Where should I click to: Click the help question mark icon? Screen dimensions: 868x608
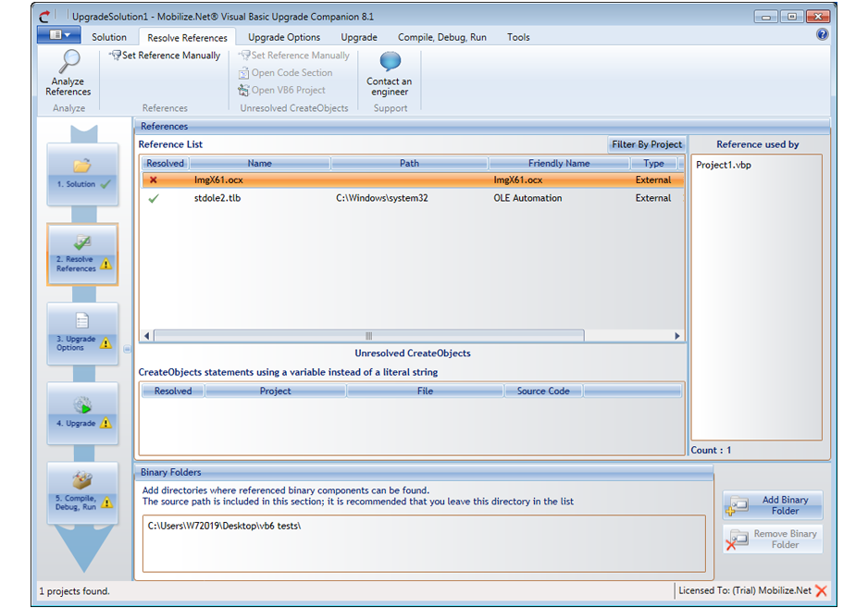(x=822, y=34)
